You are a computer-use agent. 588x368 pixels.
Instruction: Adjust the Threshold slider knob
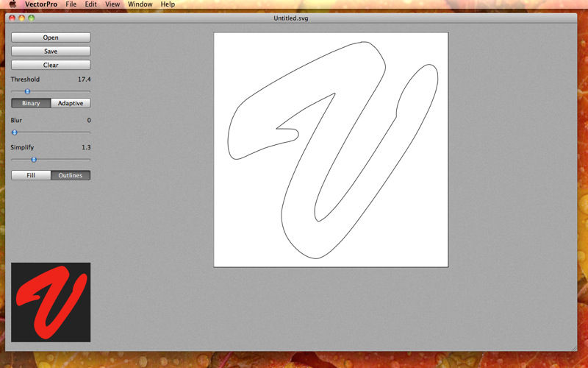click(27, 91)
